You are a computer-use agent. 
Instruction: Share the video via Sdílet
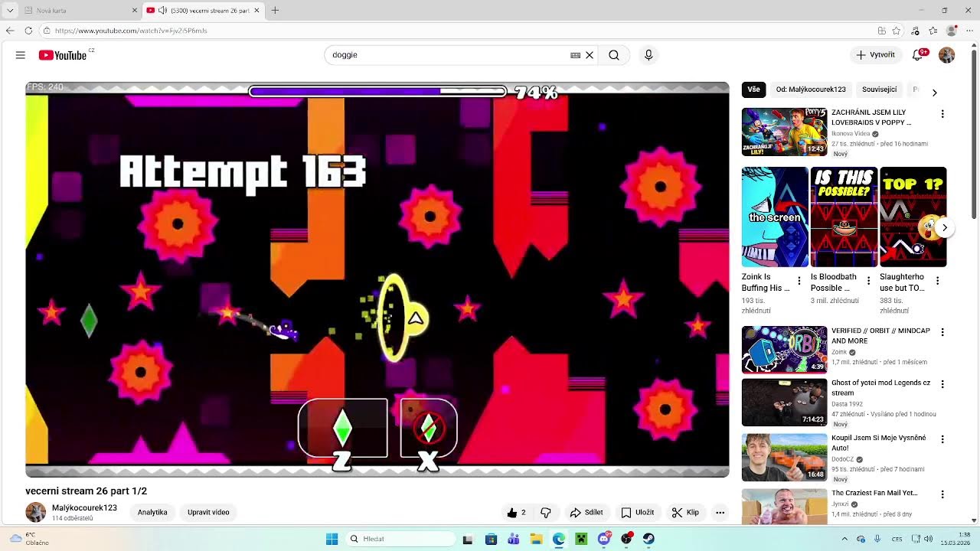click(x=586, y=513)
